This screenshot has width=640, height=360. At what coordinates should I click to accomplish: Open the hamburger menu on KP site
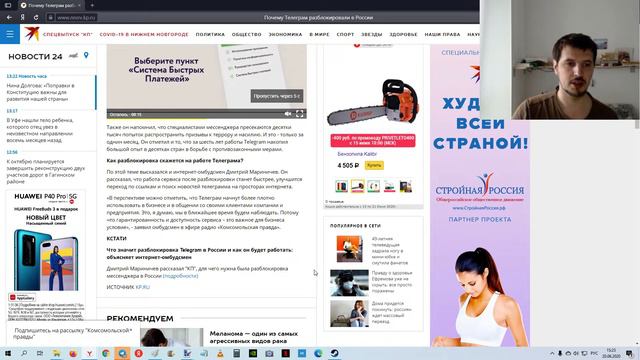click(10, 34)
